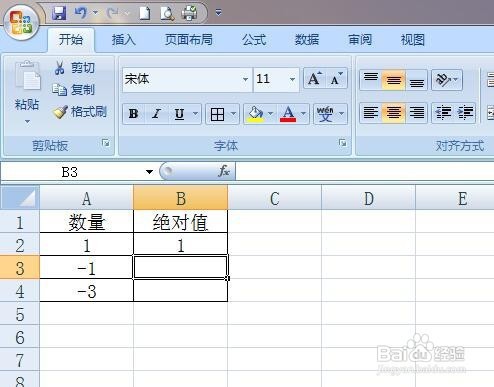Open print preview icon
Screen dimensions: 494x387
pyautogui.click(x=167, y=13)
